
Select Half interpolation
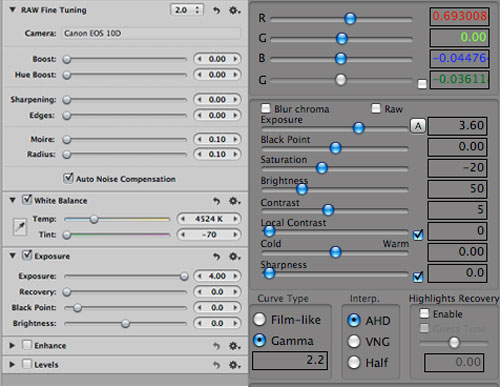point(354,362)
